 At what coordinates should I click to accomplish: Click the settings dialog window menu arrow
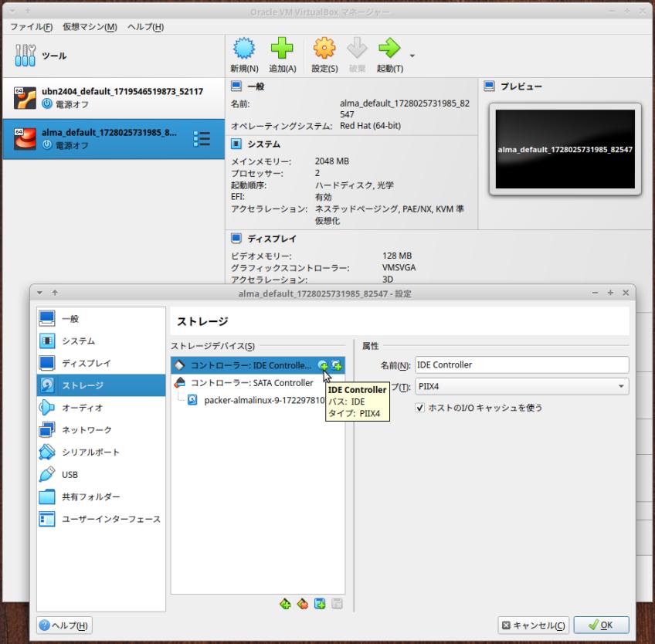tap(39, 293)
